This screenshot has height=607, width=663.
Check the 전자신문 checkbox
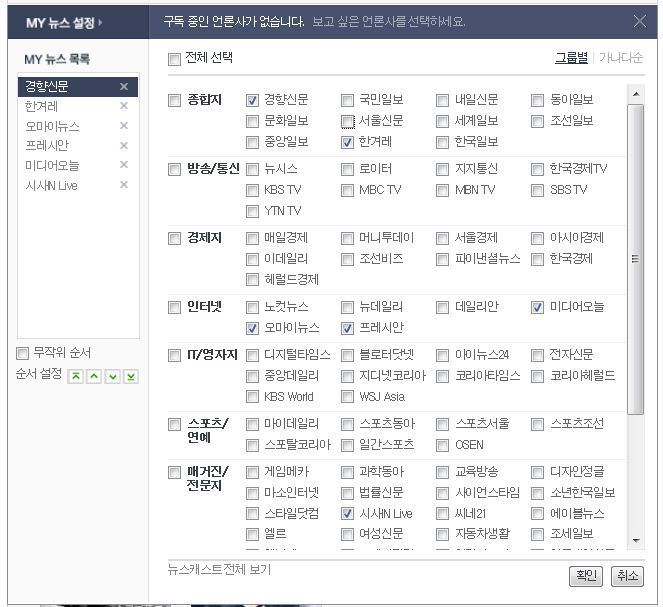pos(537,355)
